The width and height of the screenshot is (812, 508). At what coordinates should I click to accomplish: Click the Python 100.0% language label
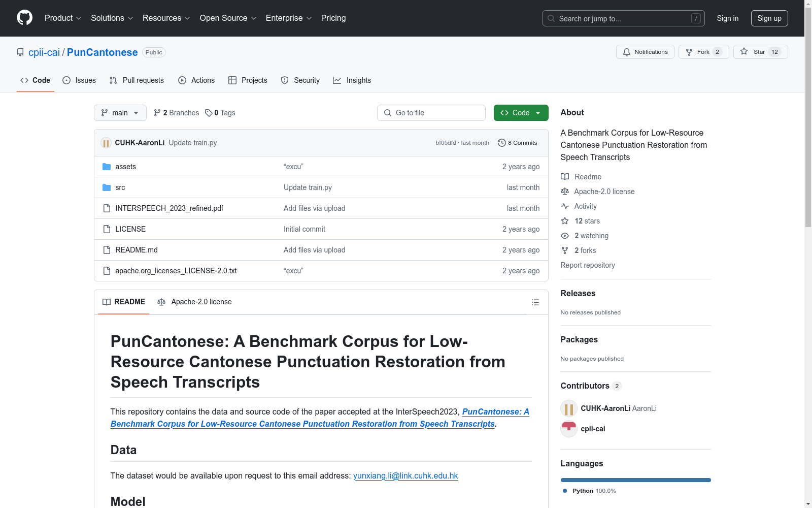(x=589, y=491)
